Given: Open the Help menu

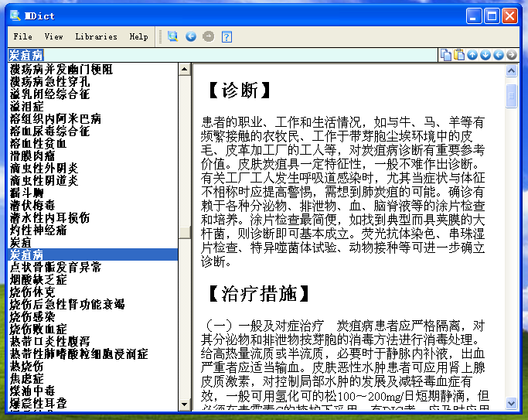Looking at the screenshot, I should [139, 36].
